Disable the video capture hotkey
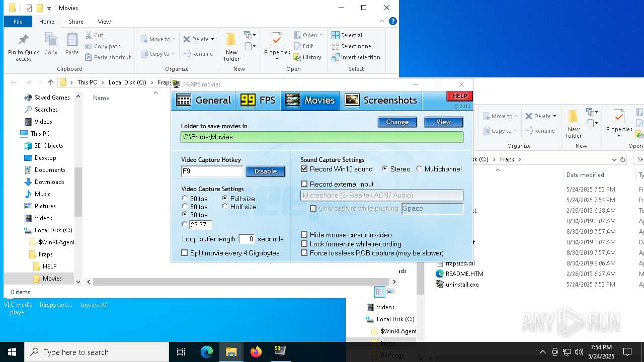This screenshot has width=644, height=362. click(265, 171)
